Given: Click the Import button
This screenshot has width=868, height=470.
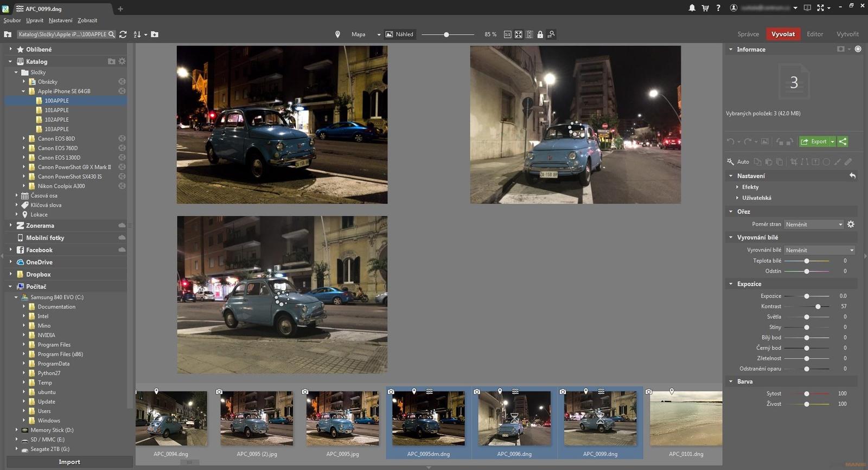Looking at the screenshot, I should [x=69, y=462].
